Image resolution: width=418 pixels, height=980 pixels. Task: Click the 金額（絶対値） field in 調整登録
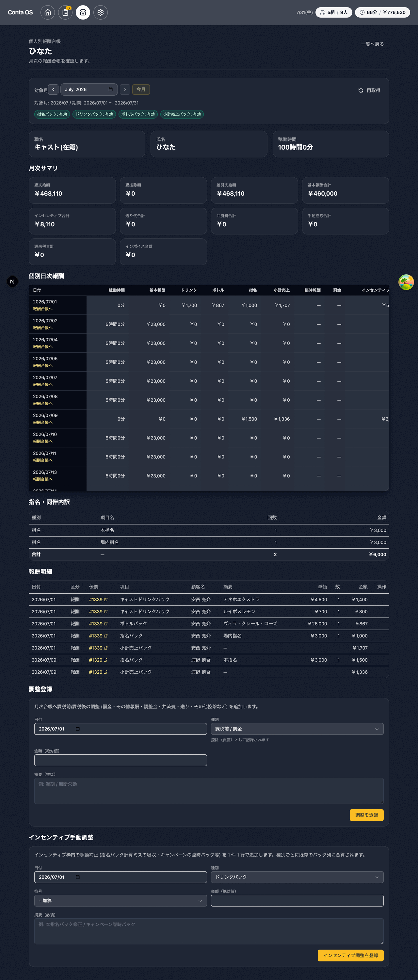tap(121, 760)
